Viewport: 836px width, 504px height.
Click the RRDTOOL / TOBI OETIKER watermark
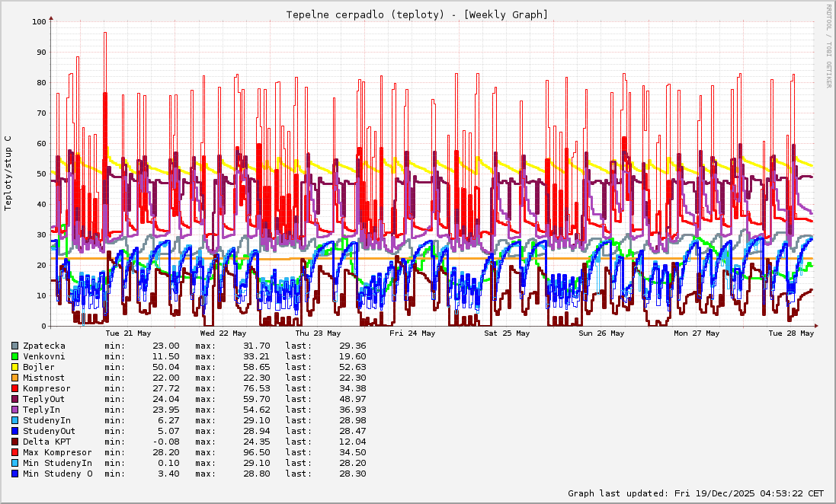[828, 46]
